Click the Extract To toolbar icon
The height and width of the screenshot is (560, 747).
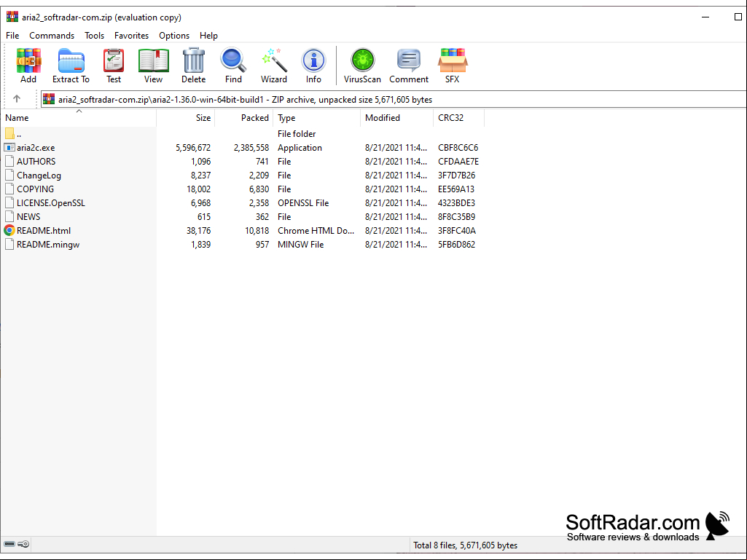click(x=71, y=61)
